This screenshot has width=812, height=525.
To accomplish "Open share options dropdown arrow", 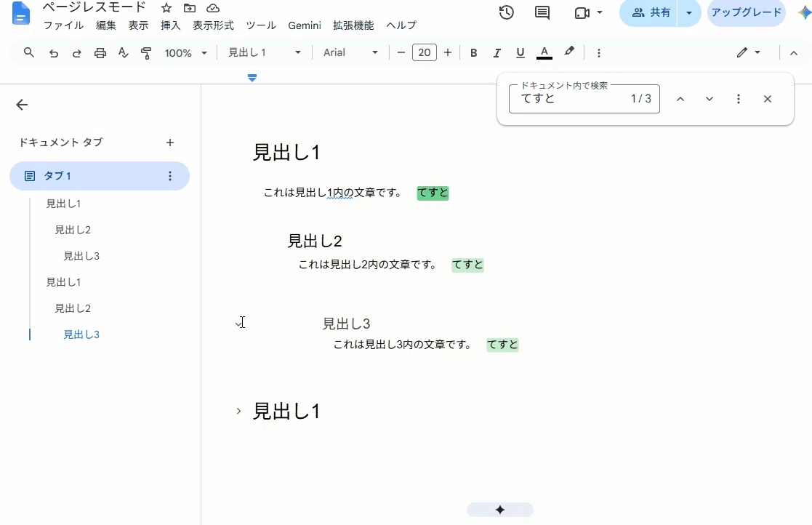I will click(x=688, y=12).
